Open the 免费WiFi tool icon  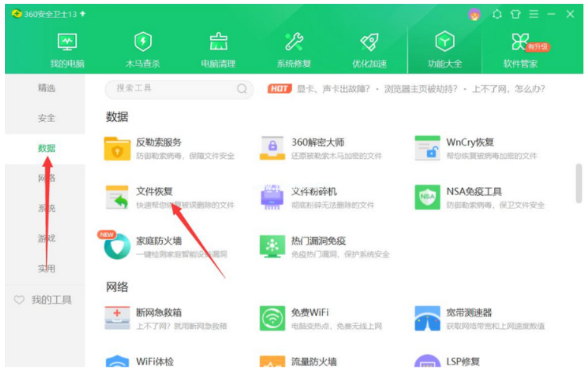tap(272, 318)
